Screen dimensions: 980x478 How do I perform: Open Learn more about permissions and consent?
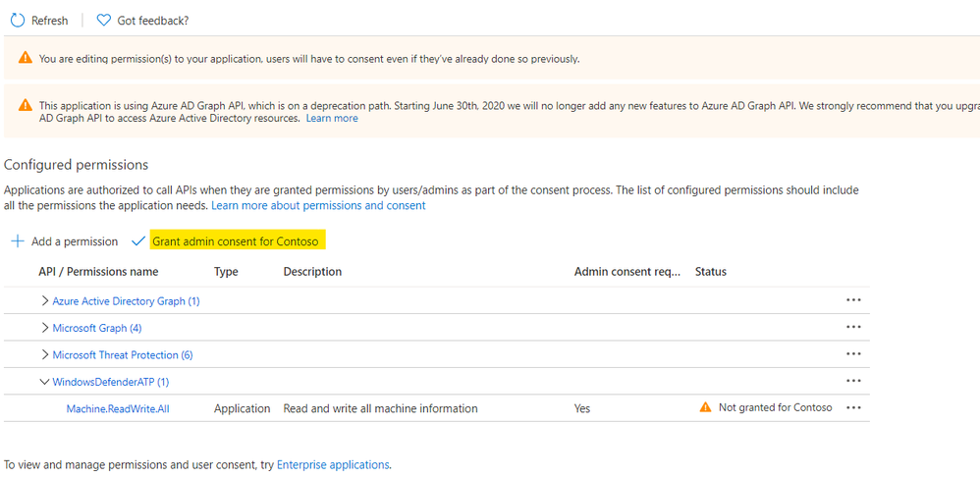pos(318,206)
